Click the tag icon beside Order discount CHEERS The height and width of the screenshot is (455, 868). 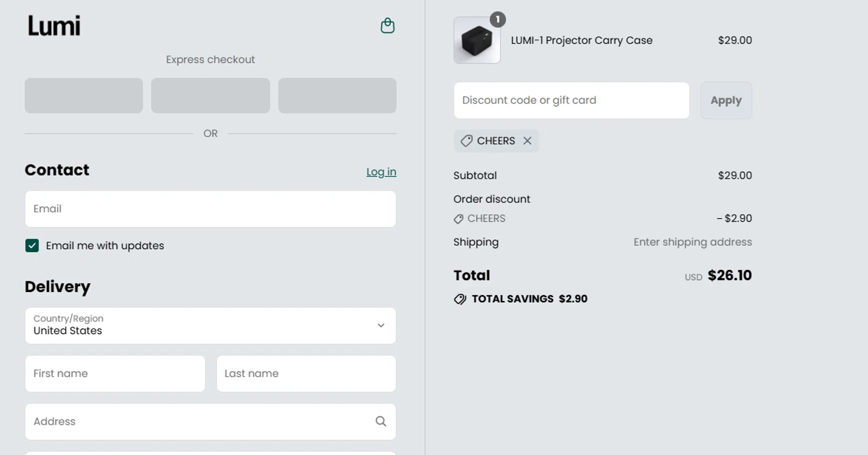458,219
